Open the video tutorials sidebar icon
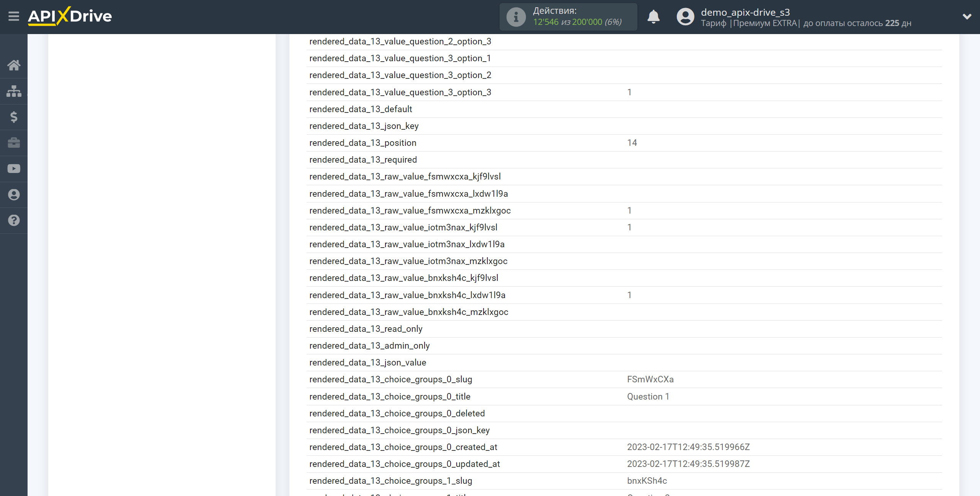This screenshot has height=496, width=980. 14,169
